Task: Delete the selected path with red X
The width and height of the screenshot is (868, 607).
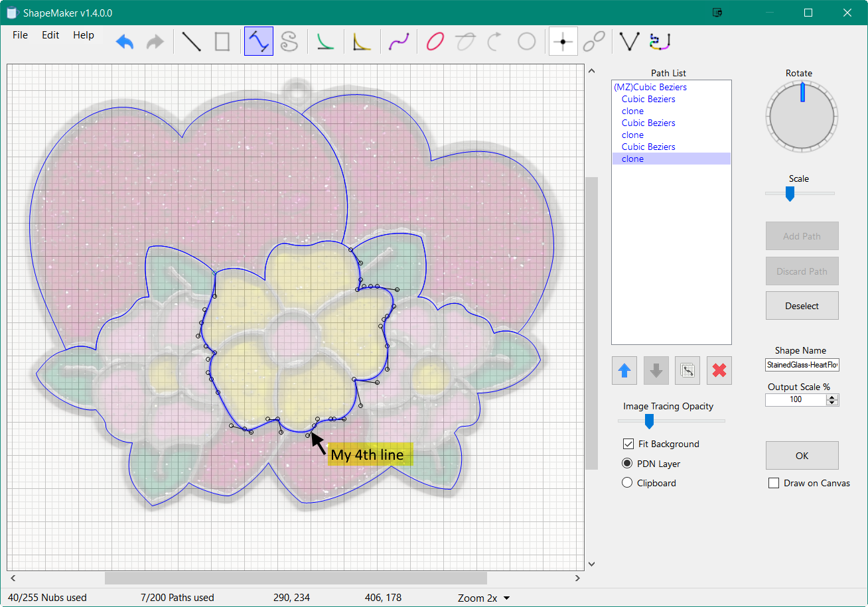Action: tap(719, 370)
